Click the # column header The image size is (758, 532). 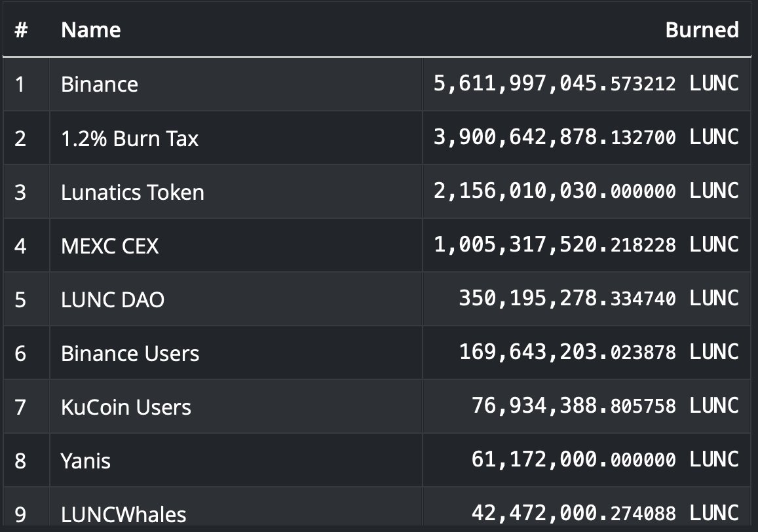(x=21, y=30)
